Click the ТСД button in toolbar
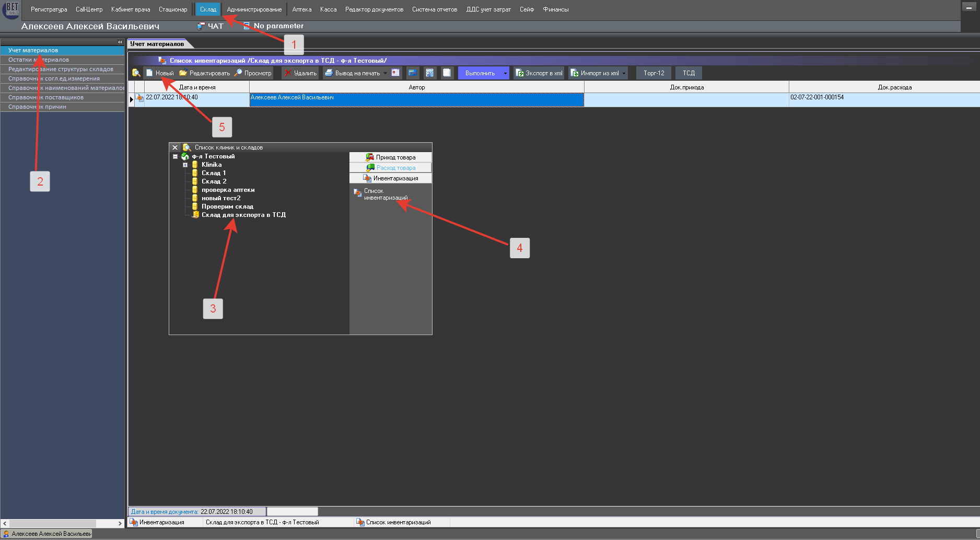Viewport: 980px width, 540px height. 689,73
